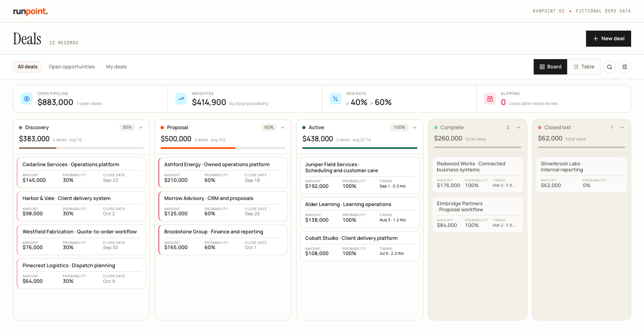Select the All deals tab

[27, 67]
